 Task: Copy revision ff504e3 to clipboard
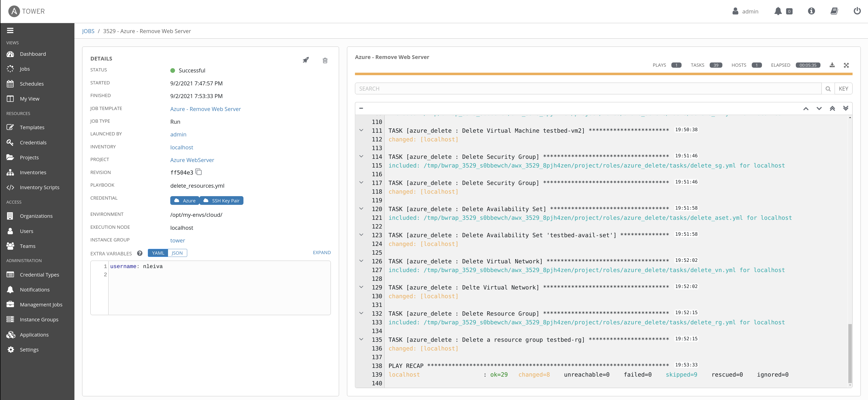point(199,172)
